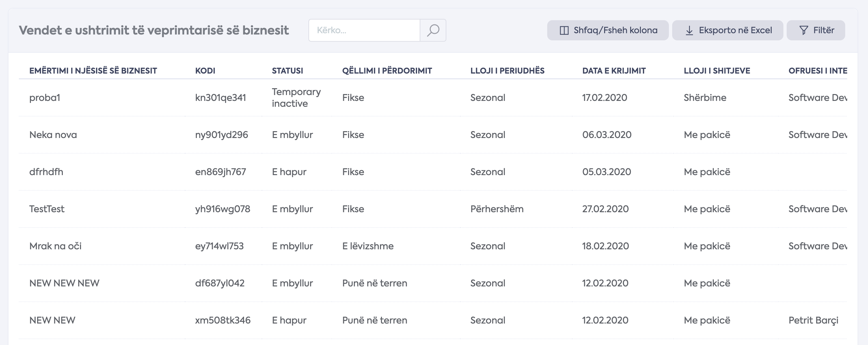Click the funnel icon in Filtër

click(804, 30)
